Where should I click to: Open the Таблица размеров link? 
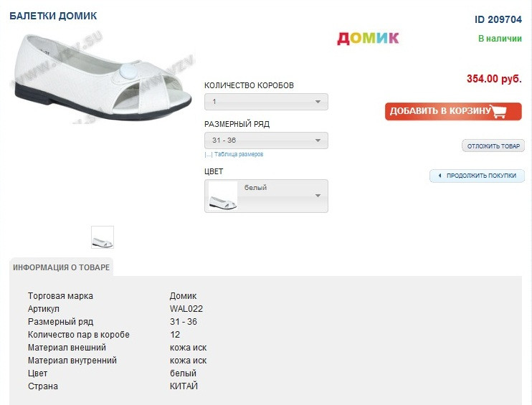239,154
